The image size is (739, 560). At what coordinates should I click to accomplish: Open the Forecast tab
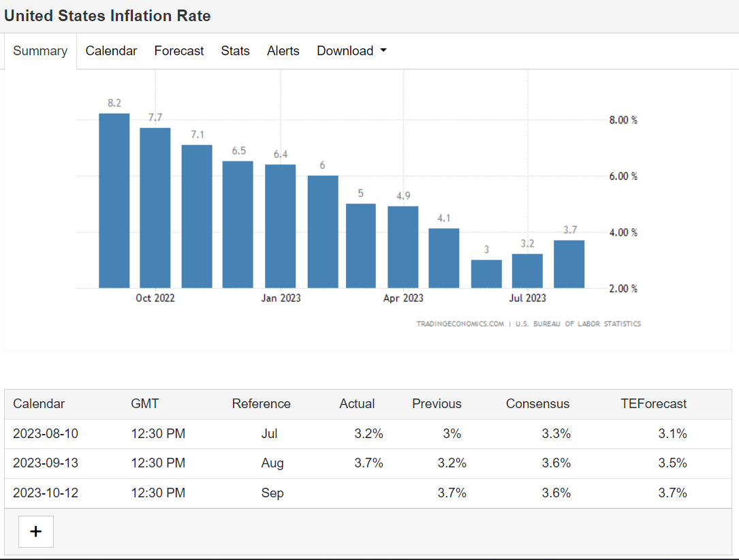pos(179,51)
